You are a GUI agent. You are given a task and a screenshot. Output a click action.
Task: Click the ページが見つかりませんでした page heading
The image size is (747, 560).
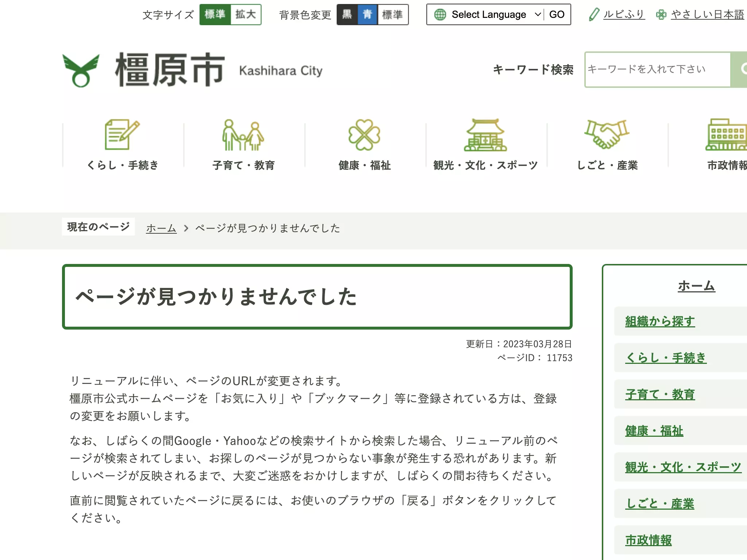point(216,296)
